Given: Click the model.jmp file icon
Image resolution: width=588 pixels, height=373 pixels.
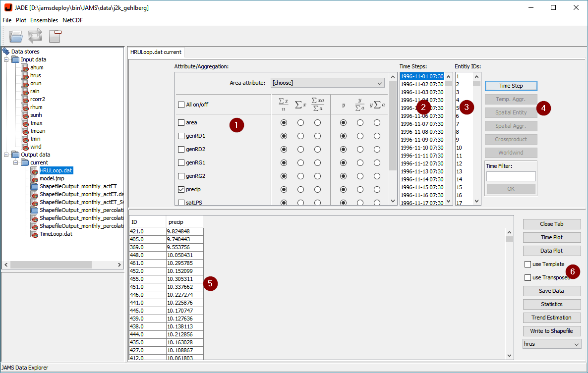Looking at the screenshot, I should coord(34,178).
